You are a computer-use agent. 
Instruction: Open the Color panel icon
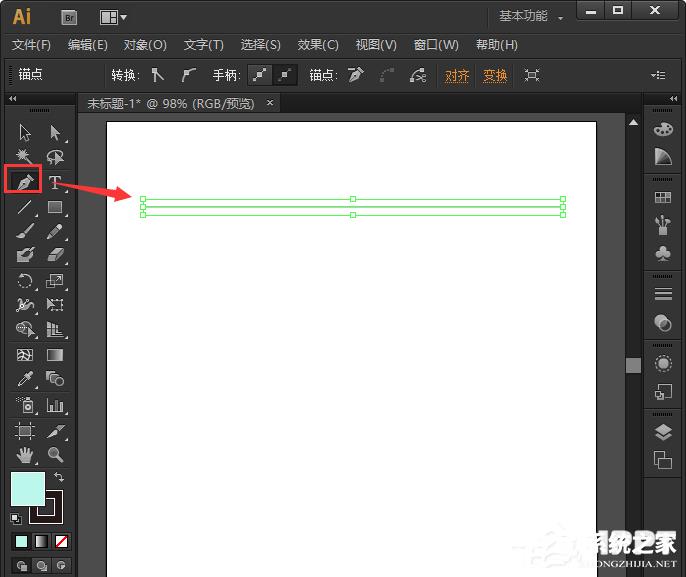point(663,129)
